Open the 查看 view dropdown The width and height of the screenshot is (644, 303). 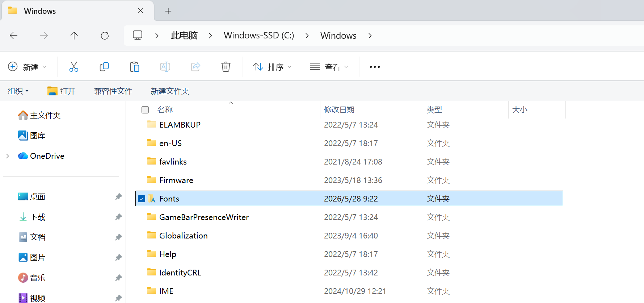point(329,67)
